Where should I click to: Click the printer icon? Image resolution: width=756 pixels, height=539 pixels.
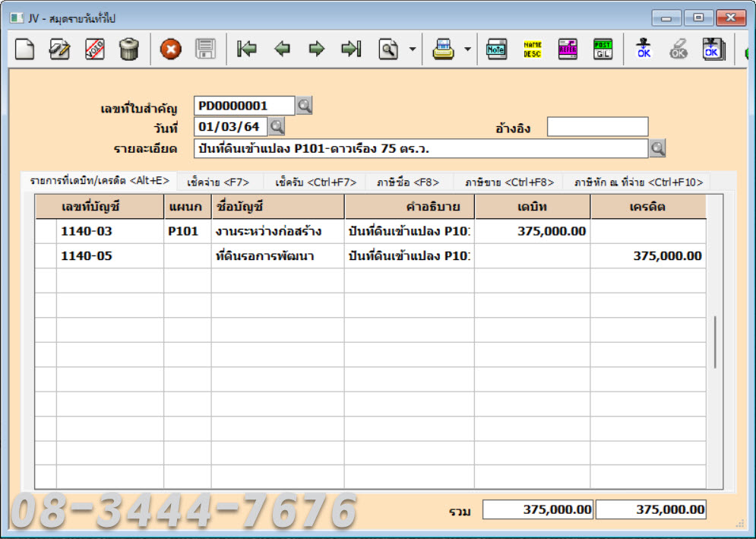coord(443,49)
